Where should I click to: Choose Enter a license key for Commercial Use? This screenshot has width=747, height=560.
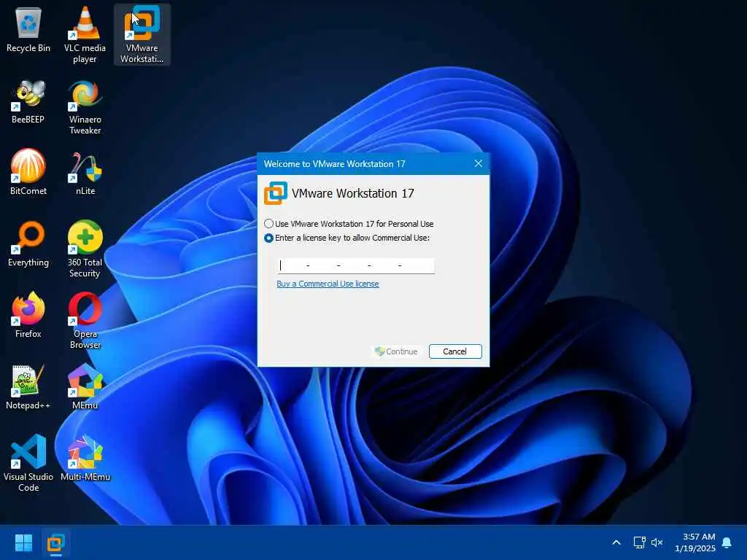point(347,238)
